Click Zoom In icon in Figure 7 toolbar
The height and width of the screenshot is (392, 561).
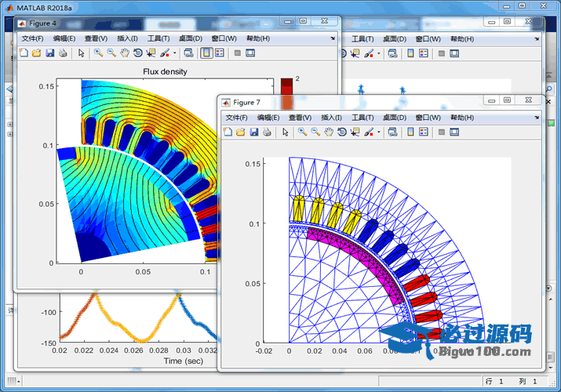[302, 132]
